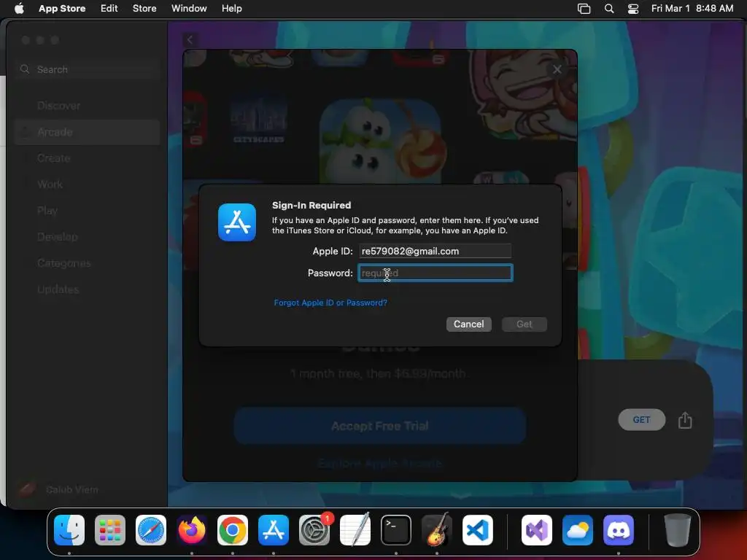Cancel the sign-in dialog
Image resolution: width=747 pixels, height=560 pixels.
click(469, 324)
